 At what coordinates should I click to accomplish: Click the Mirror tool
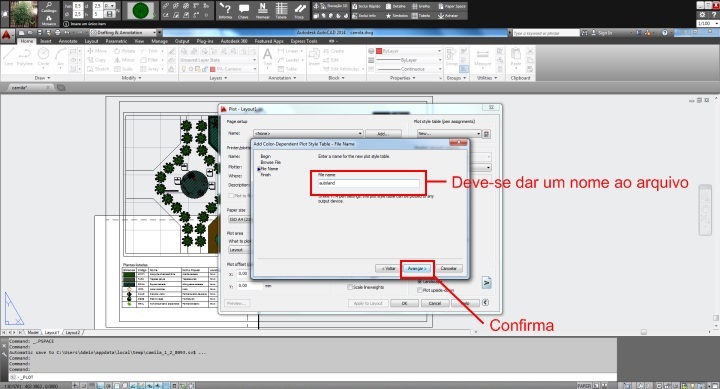coord(124,60)
